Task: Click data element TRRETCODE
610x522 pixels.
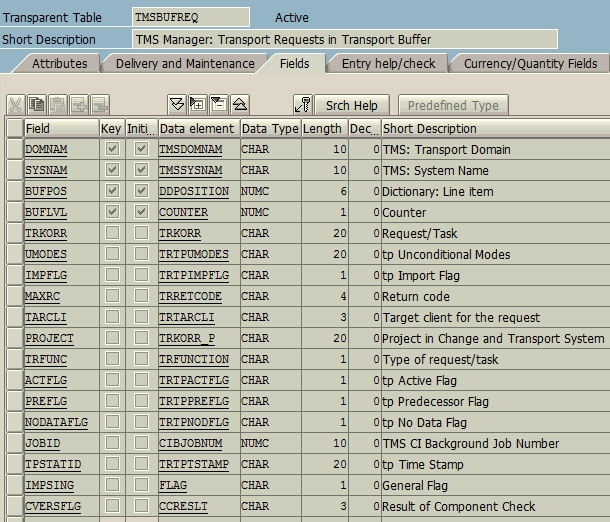Action: pos(190,296)
